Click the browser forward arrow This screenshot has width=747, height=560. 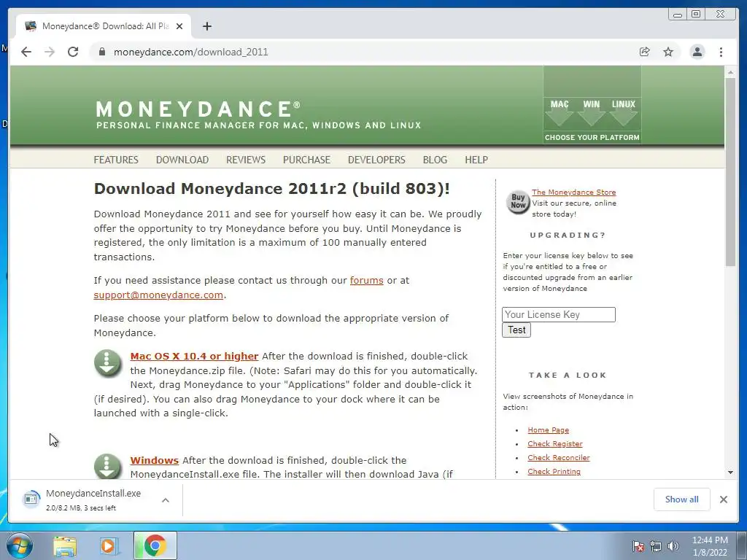coord(50,52)
